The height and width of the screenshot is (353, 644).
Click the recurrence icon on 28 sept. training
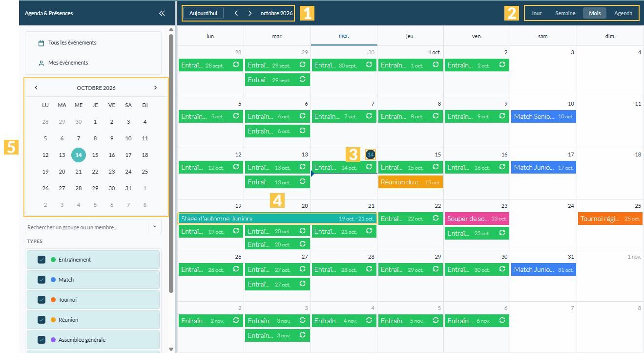tap(236, 65)
